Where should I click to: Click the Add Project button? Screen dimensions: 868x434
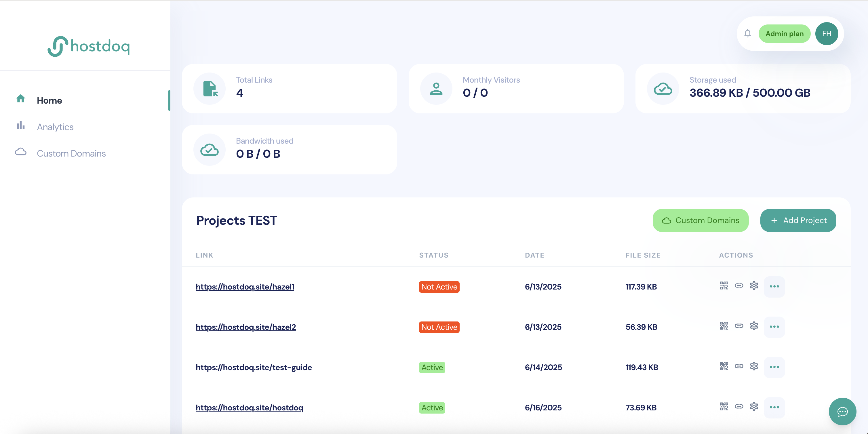(x=798, y=220)
